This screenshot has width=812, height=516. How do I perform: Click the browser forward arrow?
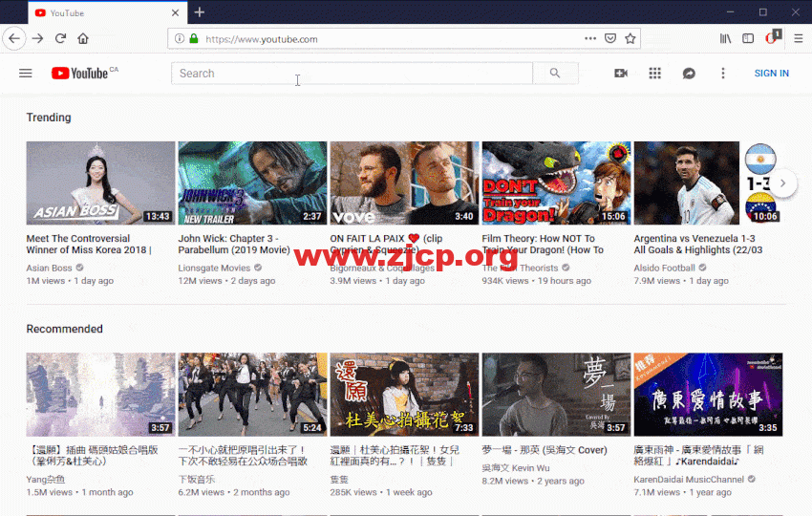click(x=38, y=39)
